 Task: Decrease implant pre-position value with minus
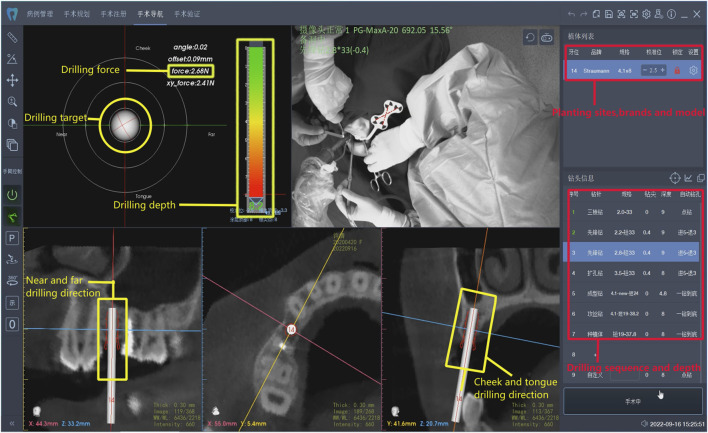643,71
